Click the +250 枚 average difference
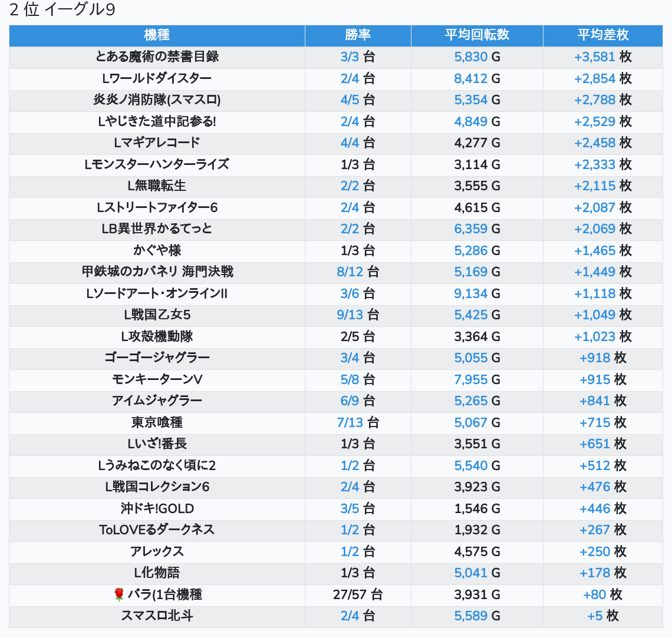Viewport: 672px width, 638px height. point(603,552)
